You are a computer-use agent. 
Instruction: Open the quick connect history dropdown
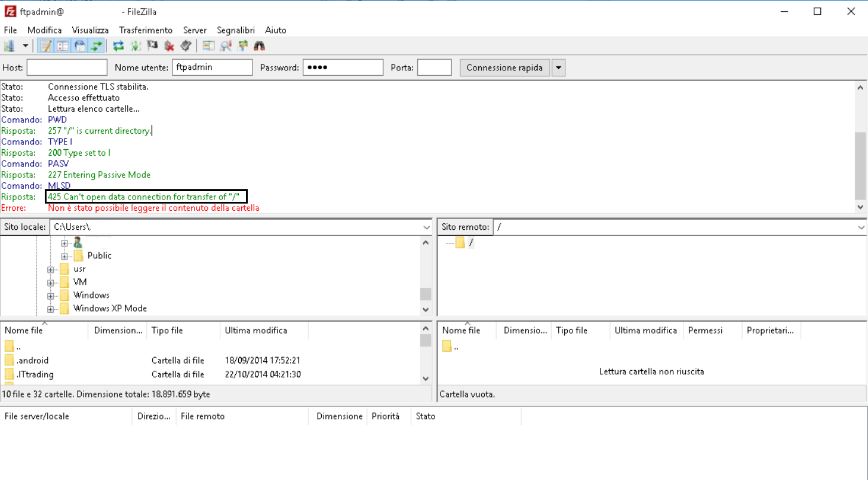coord(559,67)
